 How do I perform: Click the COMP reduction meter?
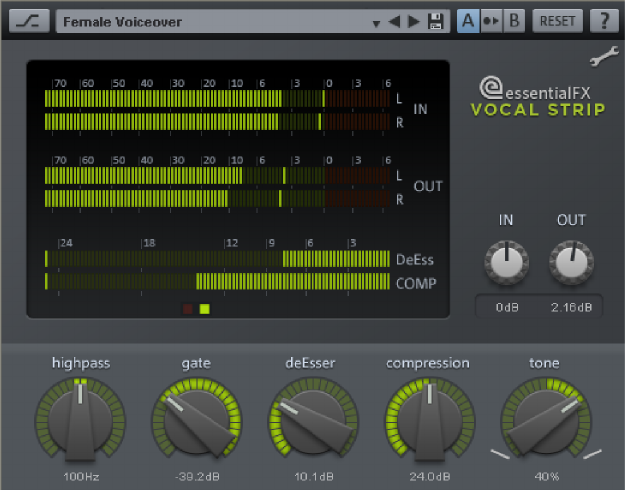click(x=217, y=281)
